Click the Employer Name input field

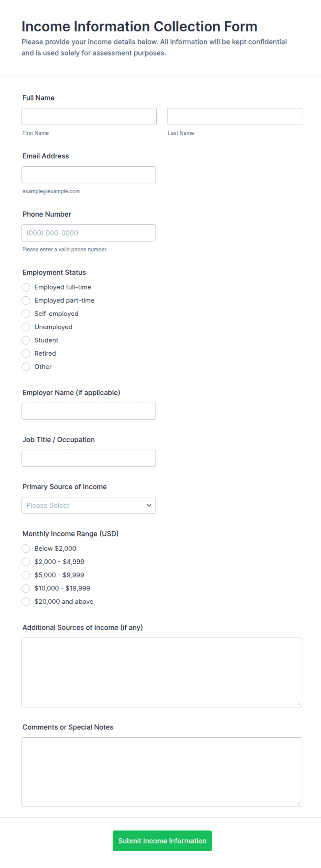tap(89, 411)
